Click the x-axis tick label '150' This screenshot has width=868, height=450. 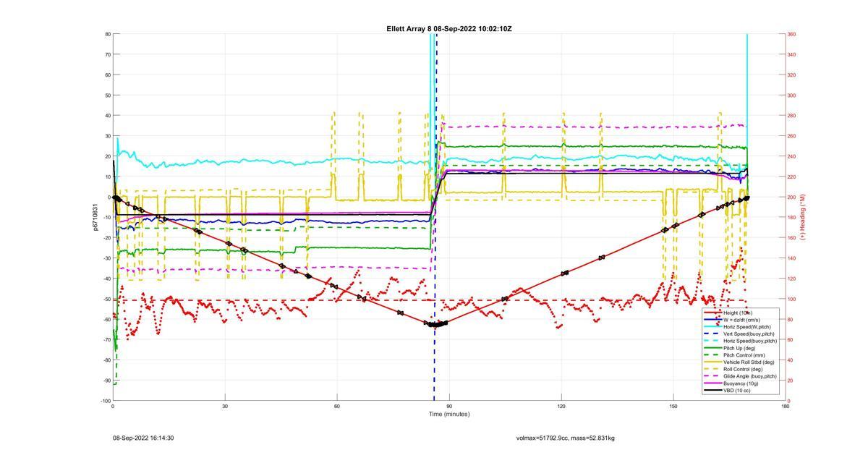tap(673, 407)
